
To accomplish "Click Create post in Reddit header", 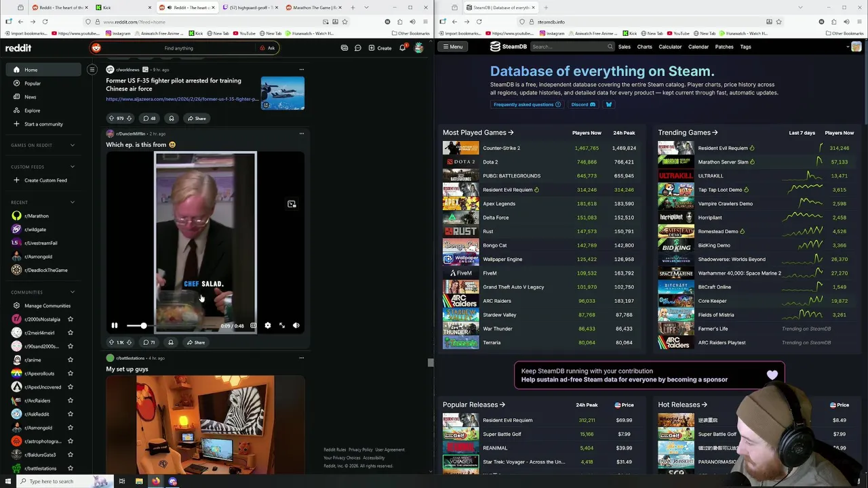I will [380, 48].
